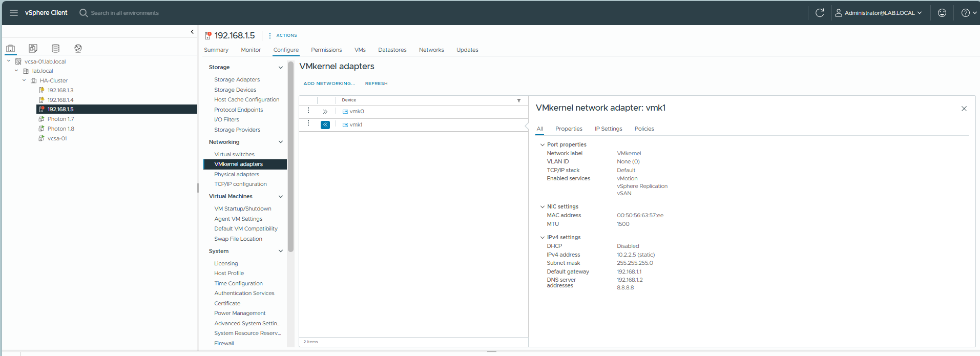Image resolution: width=980 pixels, height=356 pixels.
Task: Select the vmk0 device row
Action: pos(413,111)
